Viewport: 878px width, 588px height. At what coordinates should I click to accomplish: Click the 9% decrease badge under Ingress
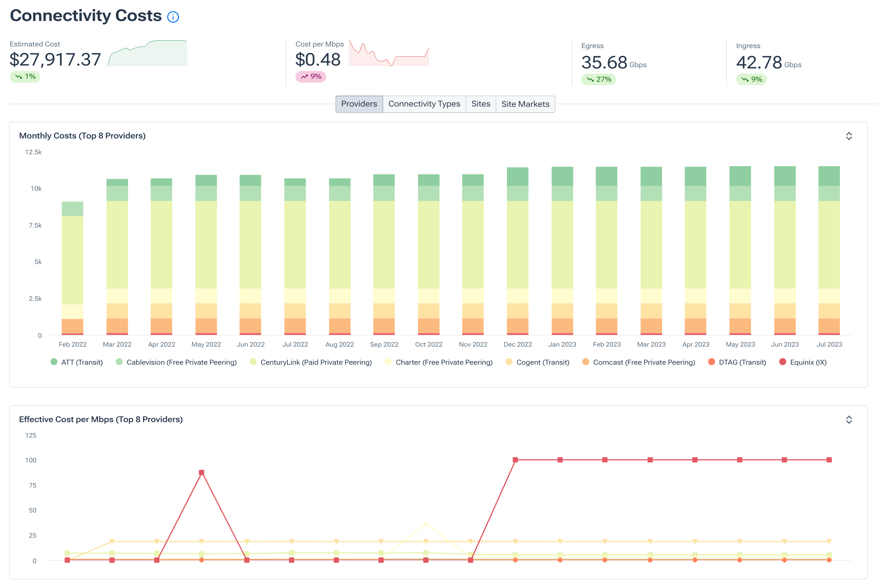pyautogui.click(x=751, y=79)
